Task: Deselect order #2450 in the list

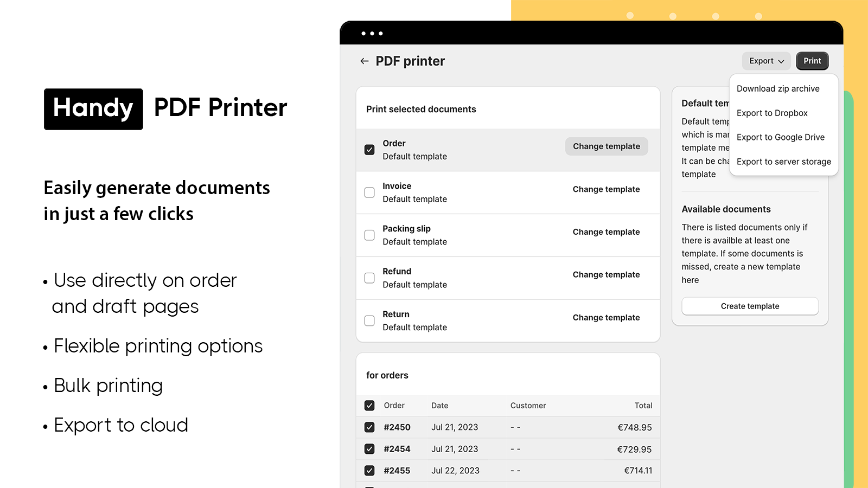Action: (369, 427)
